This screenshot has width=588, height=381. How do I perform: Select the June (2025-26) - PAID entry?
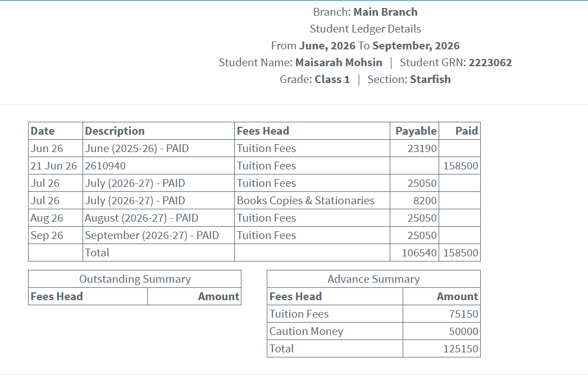137,148
